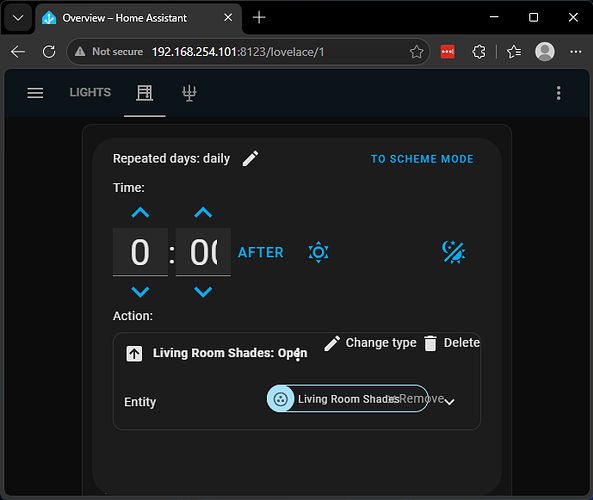This screenshot has height=500, width=593.
Task: Open the red password manager extension
Action: pyautogui.click(x=447, y=52)
